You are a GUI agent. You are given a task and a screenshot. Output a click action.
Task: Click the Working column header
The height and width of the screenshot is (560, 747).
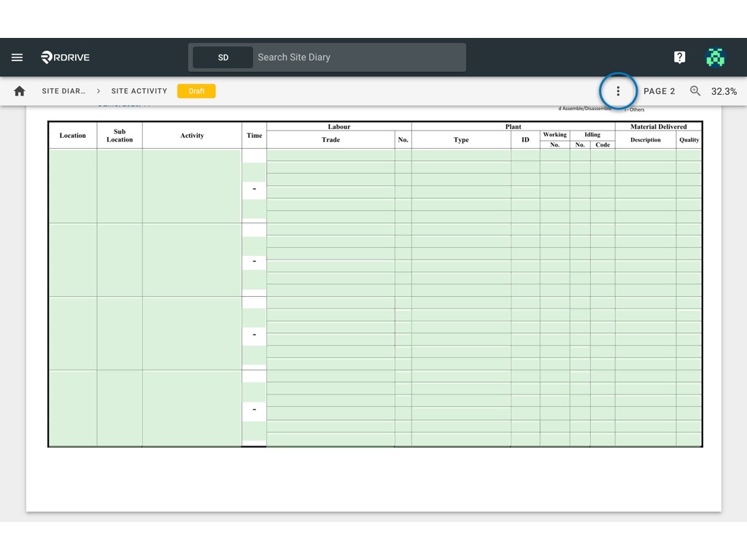[554, 135]
